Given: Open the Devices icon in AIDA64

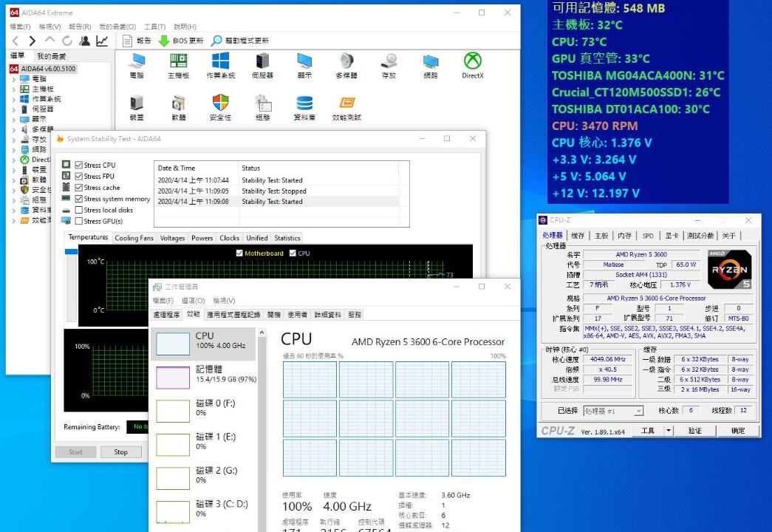Looking at the screenshot, I should [x=137, y=108].
